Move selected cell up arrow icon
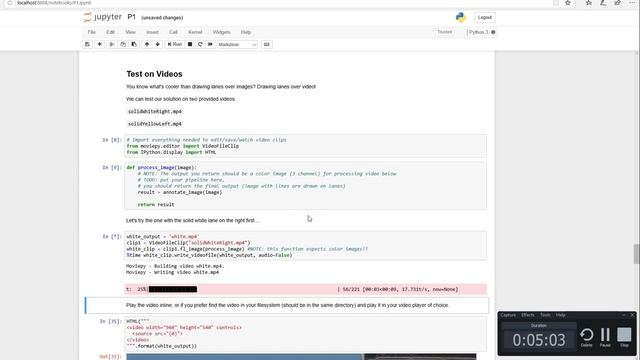 (x=147, y=44)
